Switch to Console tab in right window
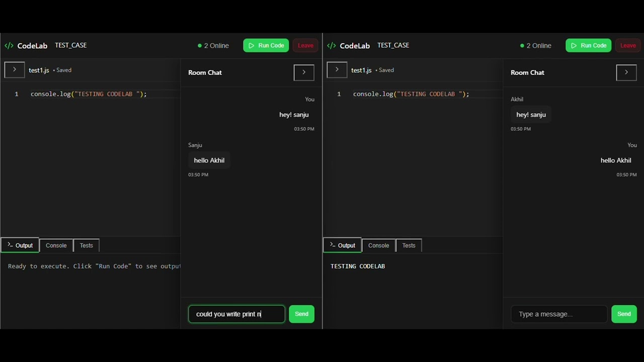Screen dimensions: 644x362 point(379,245)
